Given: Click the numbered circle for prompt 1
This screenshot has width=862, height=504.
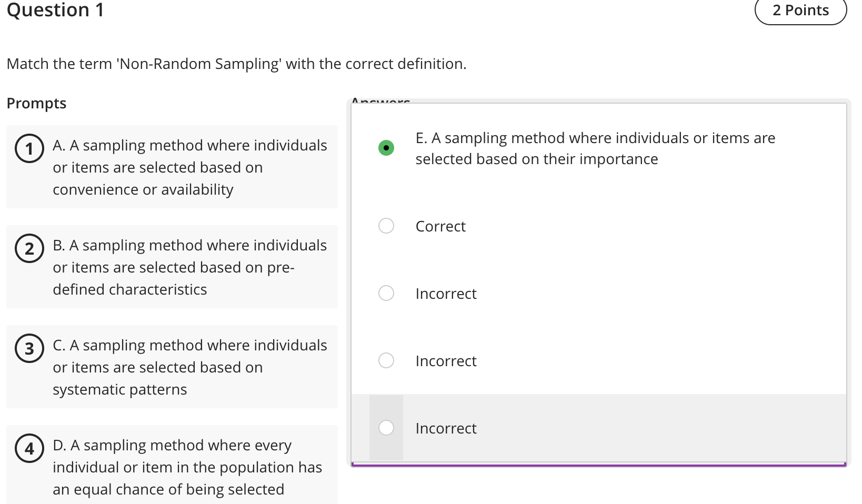Looking at the screenshot, I should pyautogui.click(x=30, y=148).
